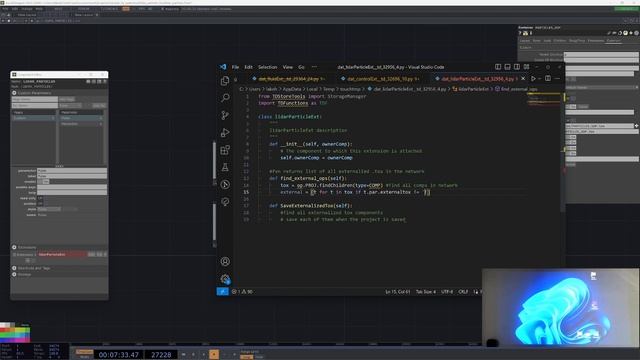The image size is (640, 360).
Task: Open the Testing flask view
Action: tap(225, 167)
